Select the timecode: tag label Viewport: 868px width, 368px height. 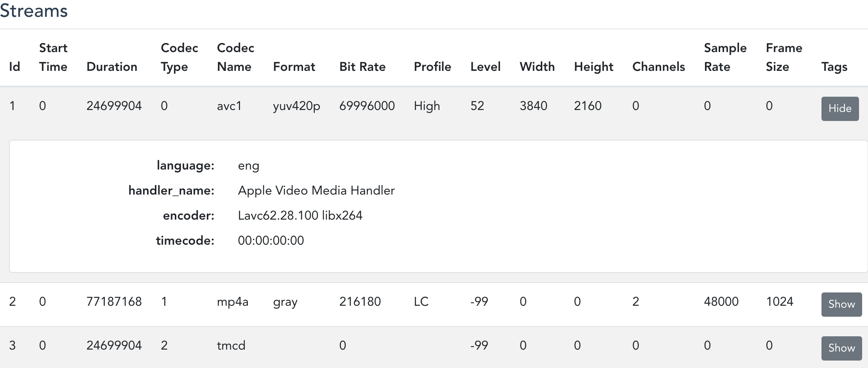(185, 240)
